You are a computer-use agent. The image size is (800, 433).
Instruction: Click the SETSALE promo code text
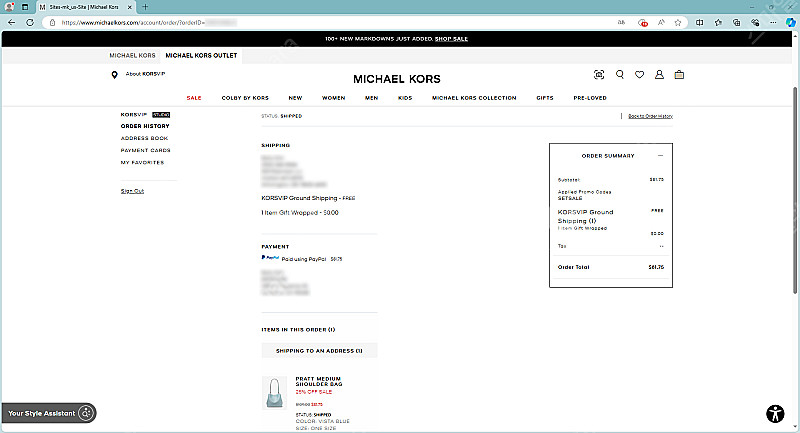coord(570,198)
